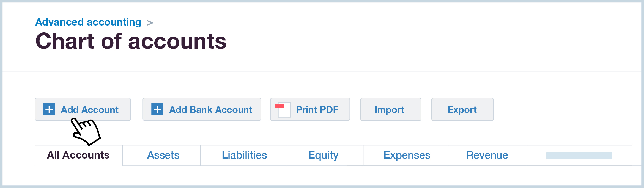Click the PDF document icon on Print PDF
The height and width of the screenshot is (188, 644).
coord(283,109)
